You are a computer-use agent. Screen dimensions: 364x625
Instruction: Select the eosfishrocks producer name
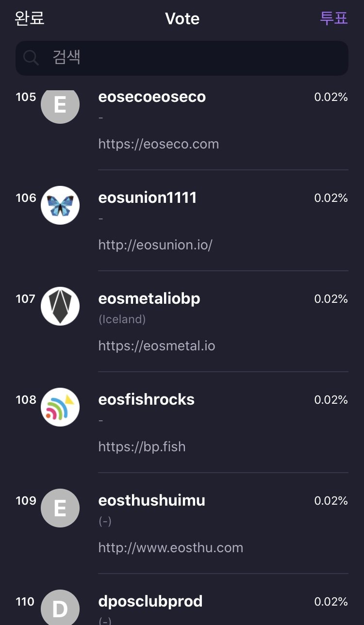point(147,400)
